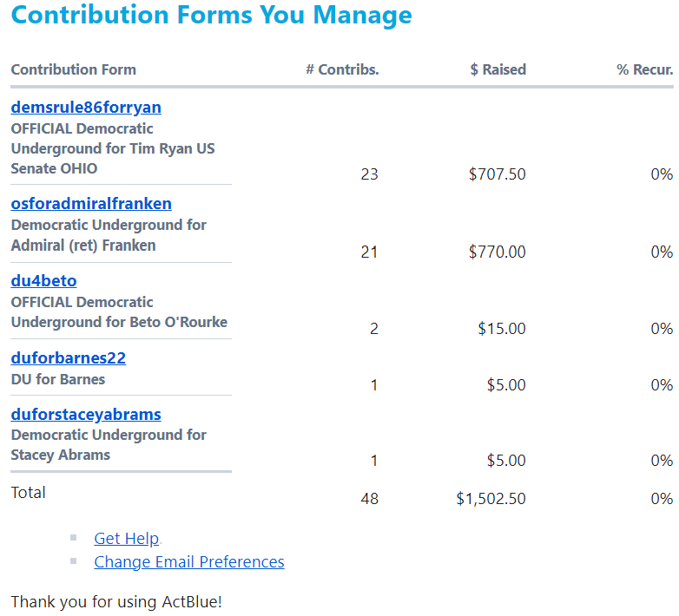This screenshot has height=616, width=679.
Task: Click the total contributions count of 48
Action: (x=369, y=499)
